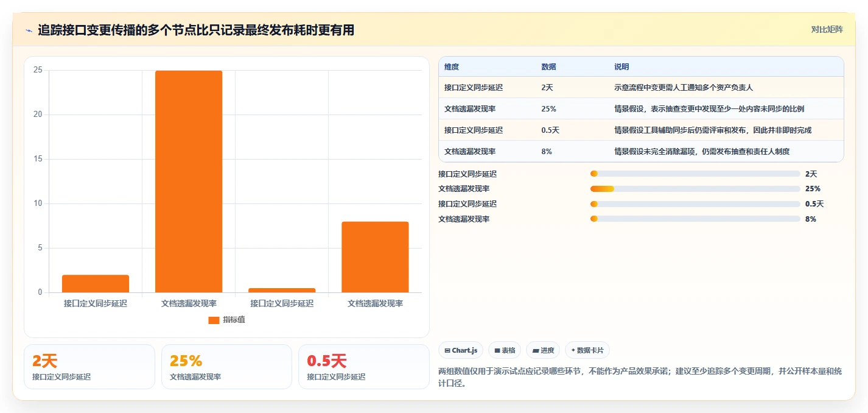The image size is (868, 413).
Task: Click the 维度 column header
Action: click(x=452, y=67)
